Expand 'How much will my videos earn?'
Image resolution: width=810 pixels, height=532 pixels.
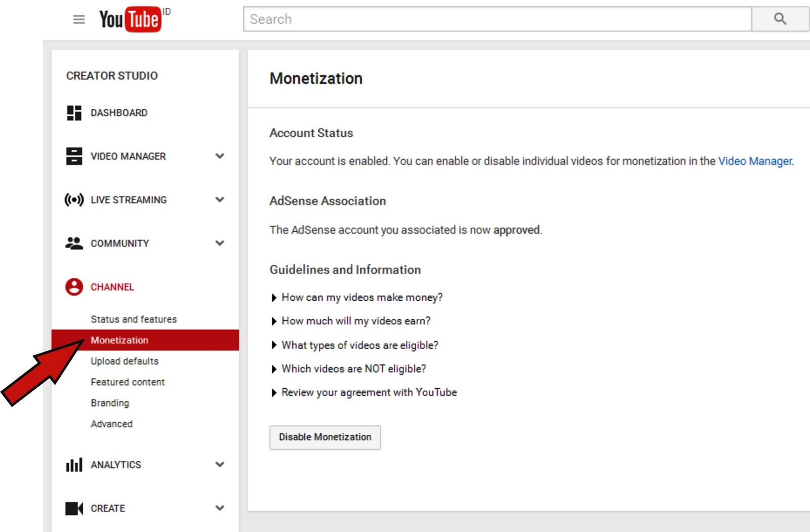pyautogui.click(x=351, y=321)
